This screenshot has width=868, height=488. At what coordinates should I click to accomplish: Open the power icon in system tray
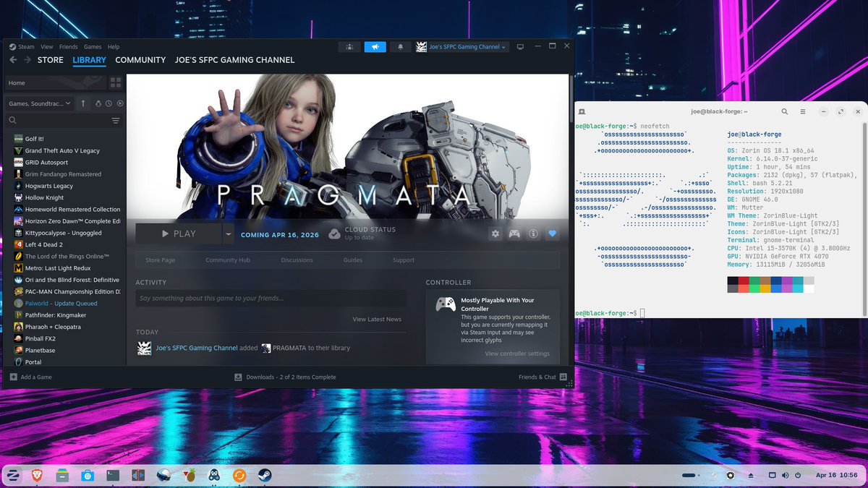(x=797, y=475)
